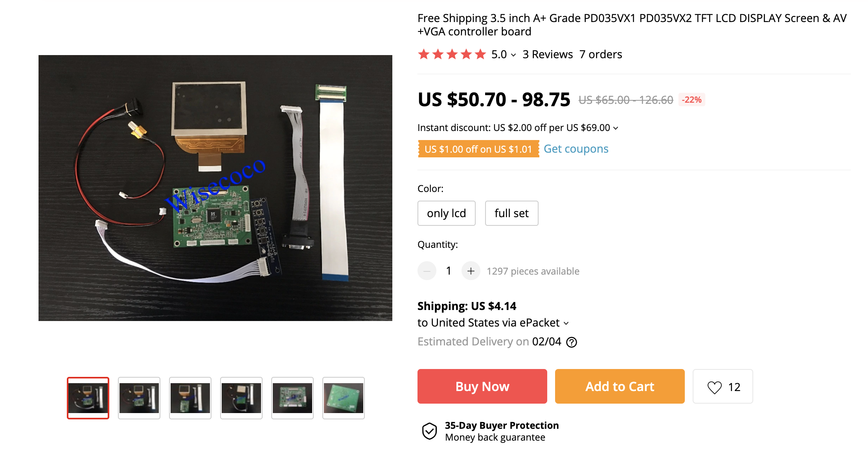Click the Add to Cart button
Image resolution: width=868 pixels, height=465 pixels.
(620, 386)
